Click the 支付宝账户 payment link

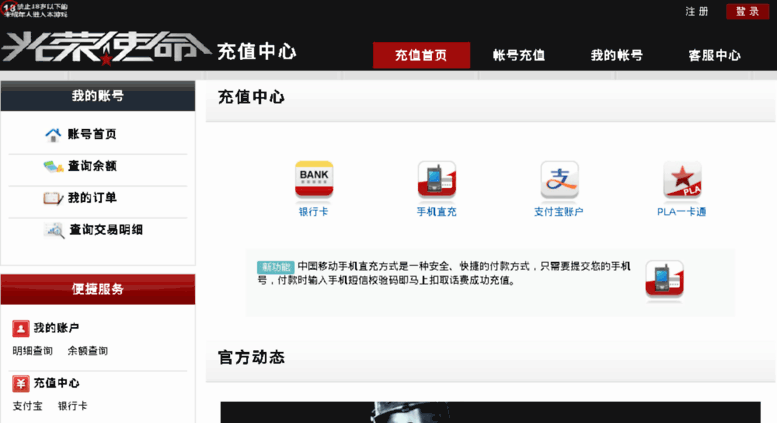559,212
